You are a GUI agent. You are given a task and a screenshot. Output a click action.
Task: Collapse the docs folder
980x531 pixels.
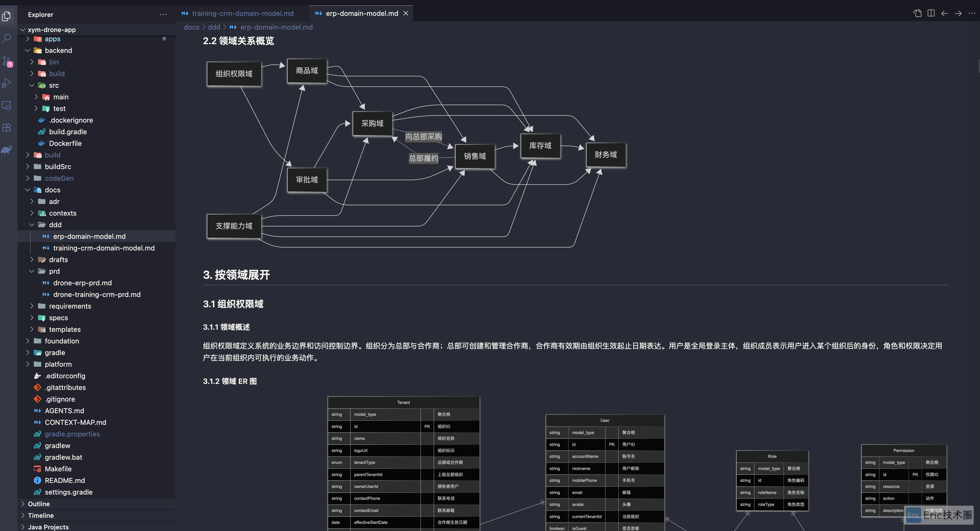[27, 190]
